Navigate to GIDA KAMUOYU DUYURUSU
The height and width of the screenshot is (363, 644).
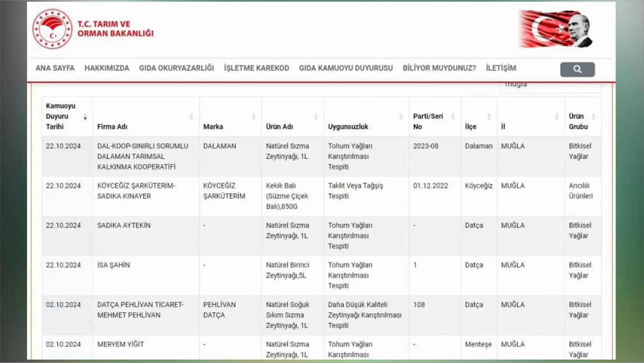tap(346, 68)
